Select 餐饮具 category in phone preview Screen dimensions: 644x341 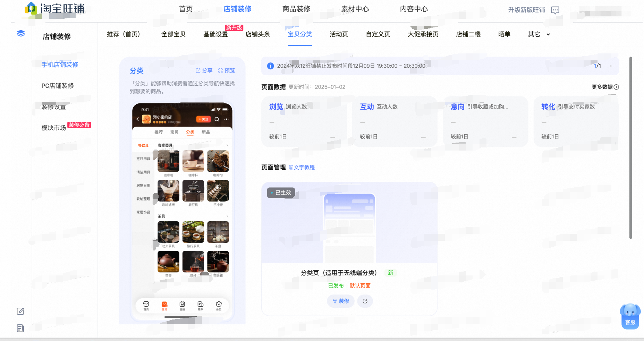click(143, 146)
